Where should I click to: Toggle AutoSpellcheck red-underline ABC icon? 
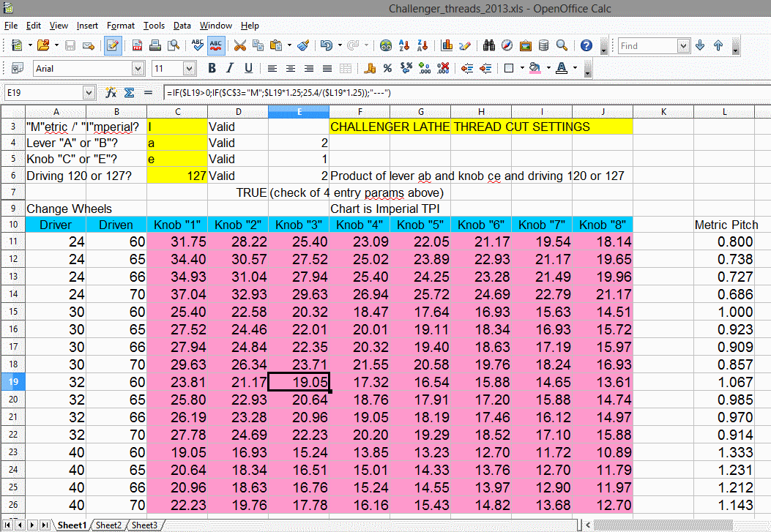216,45
